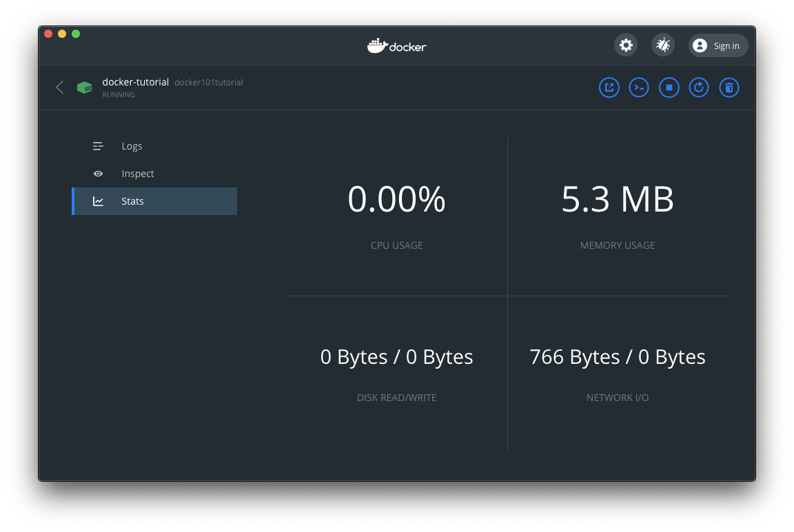This screenshot has width=794, height=532.
Task: Click the docker-tutorial container name
Action: pos(135,82)
